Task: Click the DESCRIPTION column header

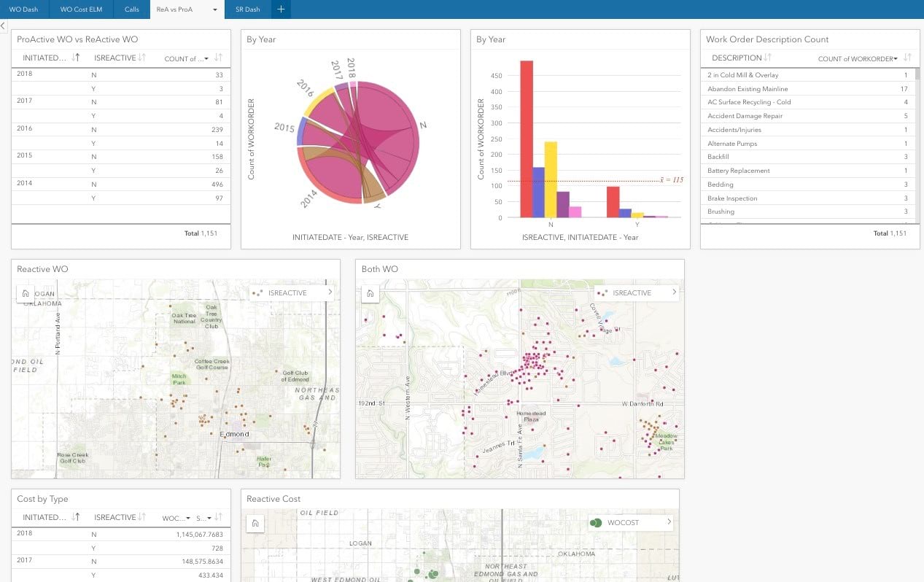Action: coord(737,58)
